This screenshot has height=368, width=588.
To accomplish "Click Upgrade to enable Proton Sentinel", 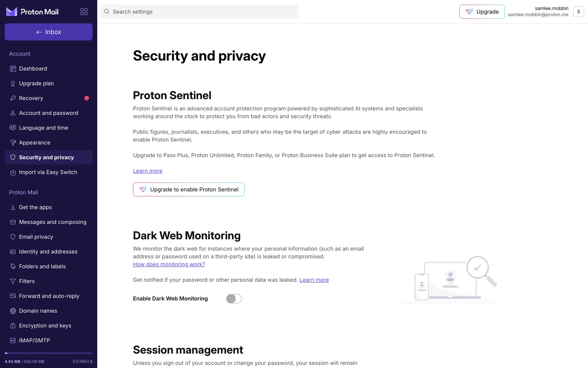I will [189, 190].
